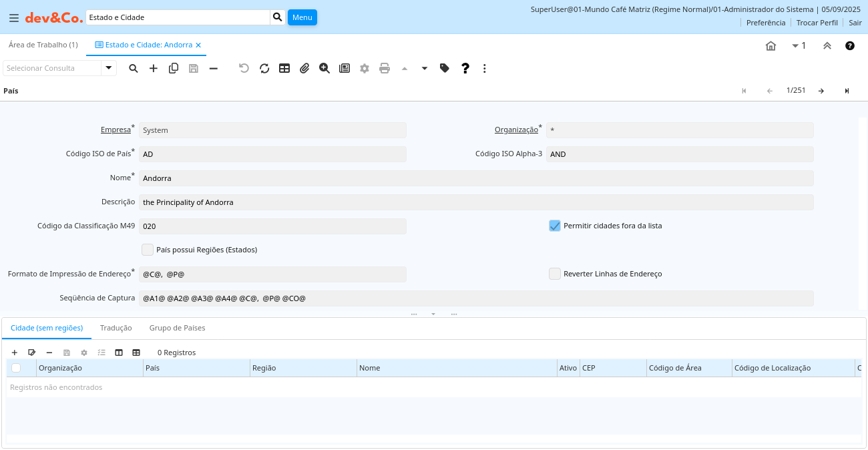The width and height of the screenshot is (868, 450).
Task: Collapse the header with double chevron up
Action: [x=827, y=46]
